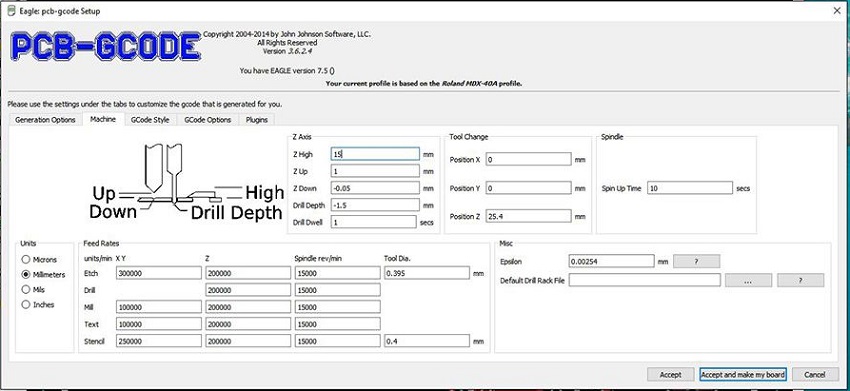The image size is (850, 391).
Task: Focus the Z High input field
Action: (x=375, y=154)
